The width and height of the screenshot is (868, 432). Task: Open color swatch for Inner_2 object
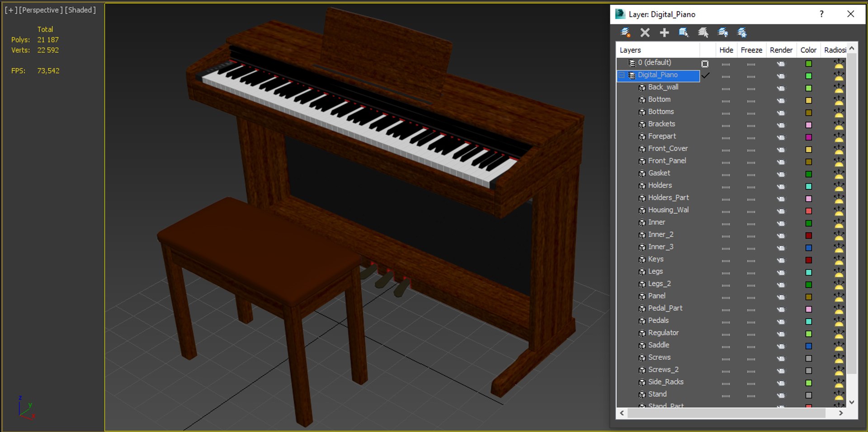[809, 235]
